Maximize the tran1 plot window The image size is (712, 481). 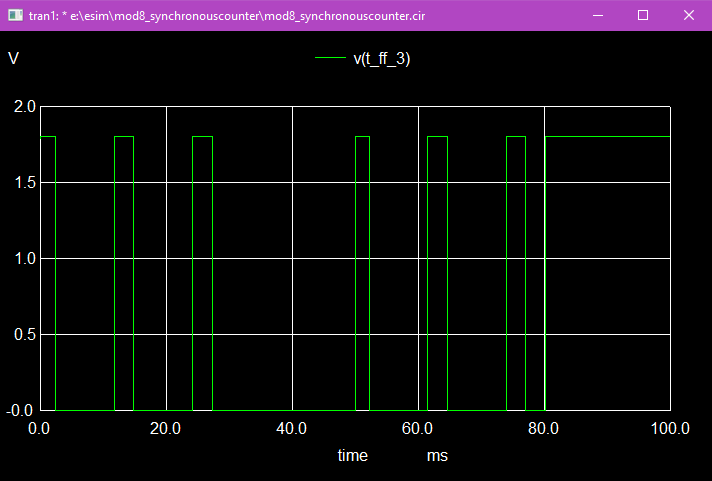(643, 15)
